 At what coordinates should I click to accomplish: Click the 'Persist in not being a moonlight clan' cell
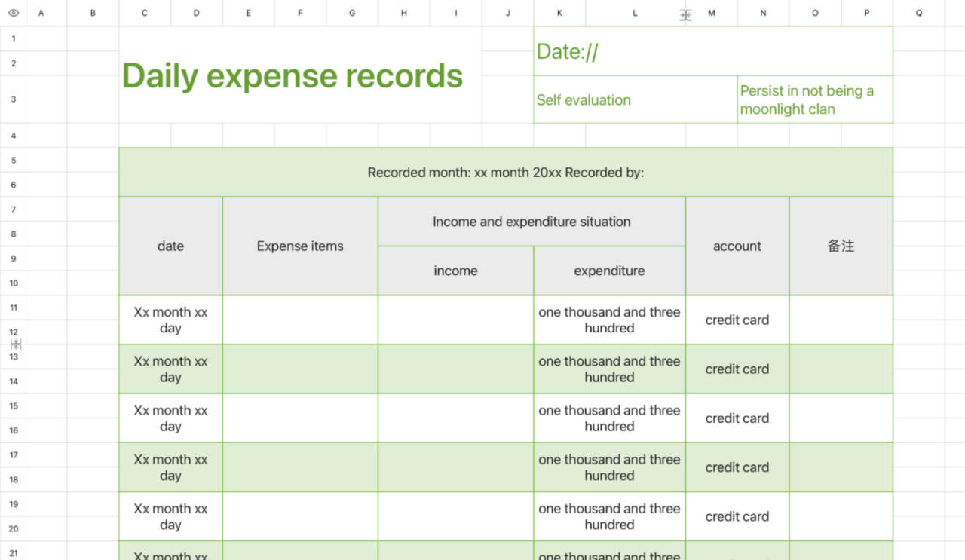[x=815, y=99]
